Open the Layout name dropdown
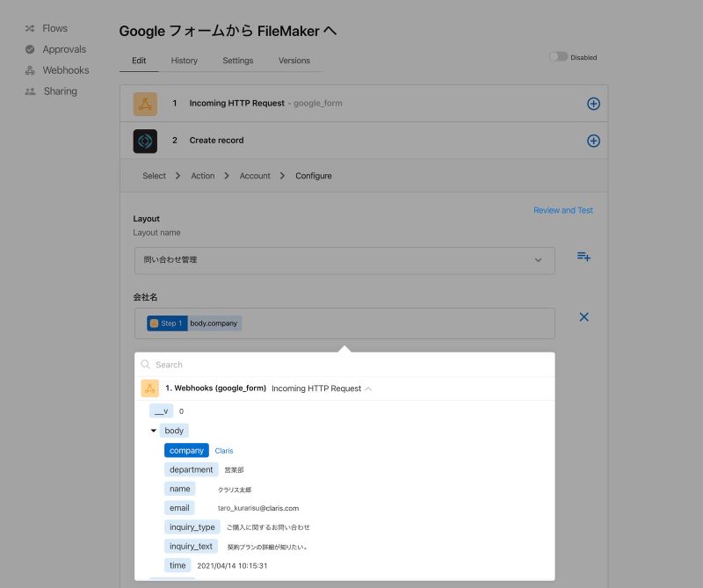The width and height of the screenshot is (703, 588). pyautogui.click(x=344, y=260)
